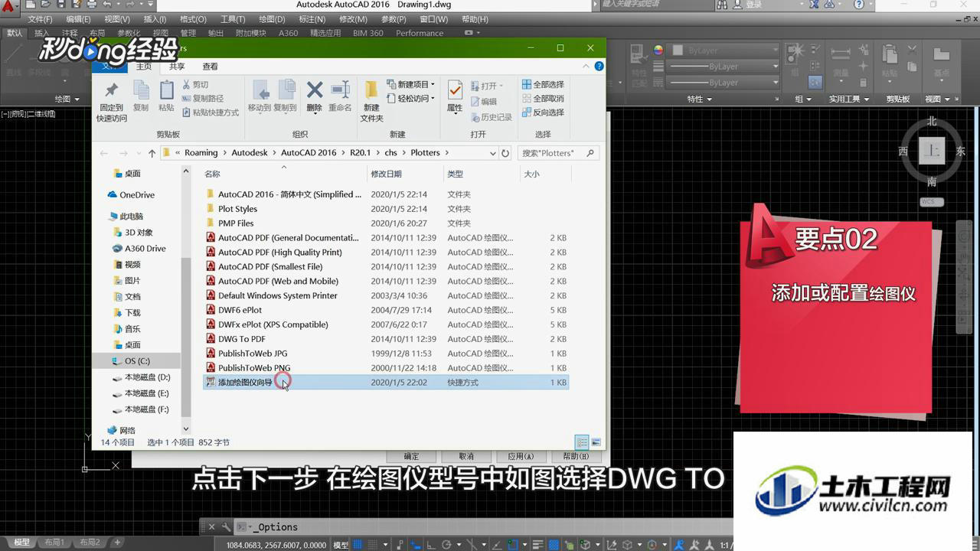
Task: Click the Roaming breadcrumb segment
Action: [201, 153]
